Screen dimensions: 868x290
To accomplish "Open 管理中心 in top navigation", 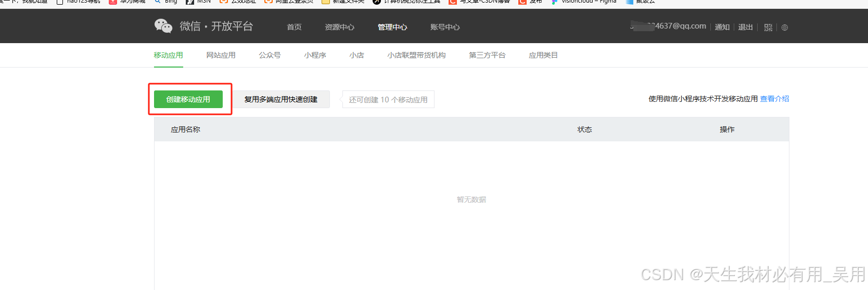I will click(392, 27).
